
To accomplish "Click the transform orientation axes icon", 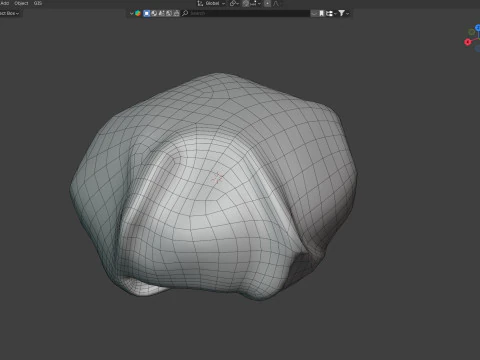I will [200, 3].
